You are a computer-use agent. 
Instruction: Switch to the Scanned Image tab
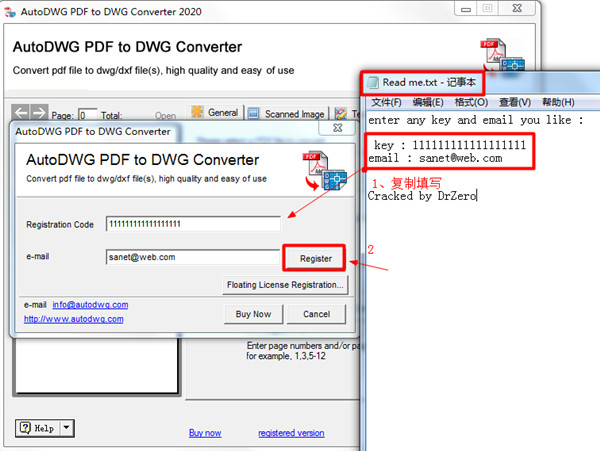287,114
